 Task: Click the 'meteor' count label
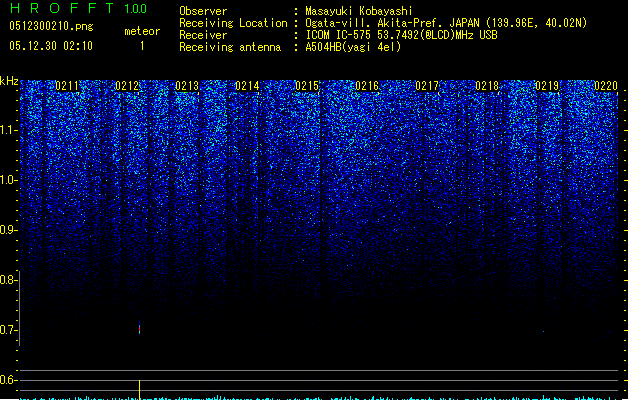click(x=142, y=31)
